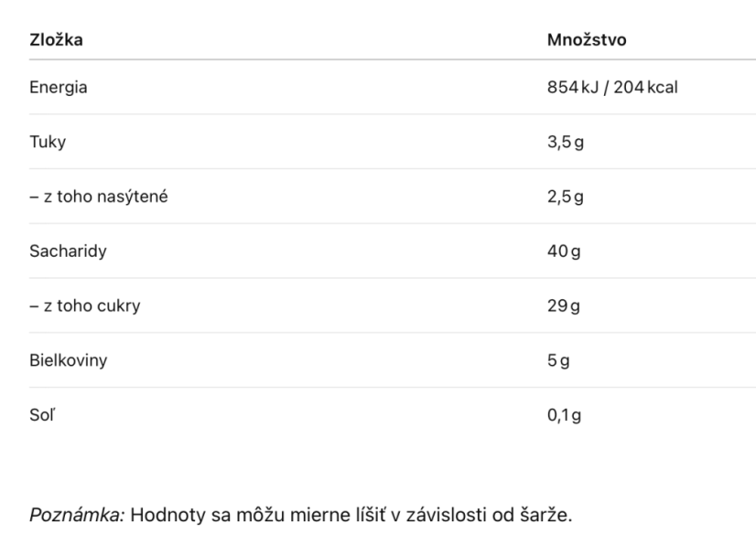Click the 854 kJ / 204 kcal value

[x=612, y=87]
